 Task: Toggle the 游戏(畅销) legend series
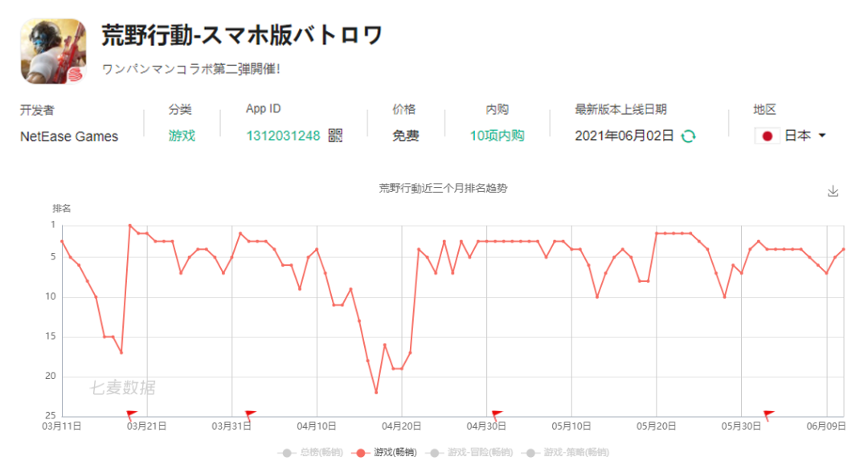(385, 453)
